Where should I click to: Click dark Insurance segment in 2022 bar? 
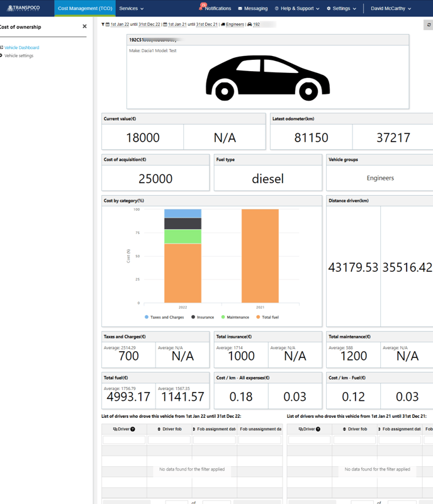(183, 223)
